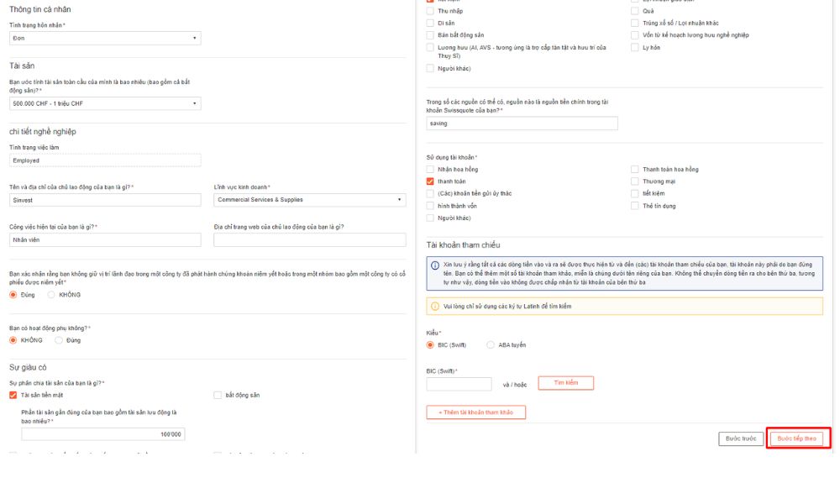Expand the total assets CHF range dropdown
Screen dimensions: 840x504
[x=105, y=103]
